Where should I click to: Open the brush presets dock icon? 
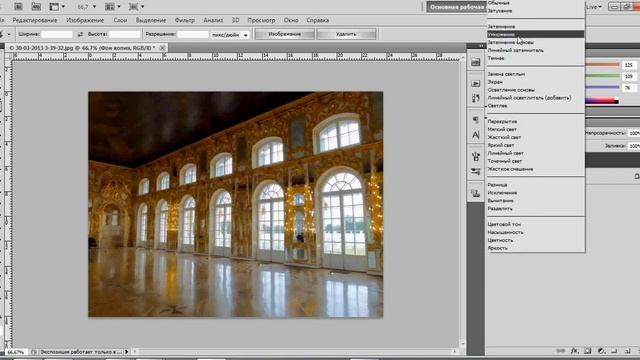click(476, 171)
